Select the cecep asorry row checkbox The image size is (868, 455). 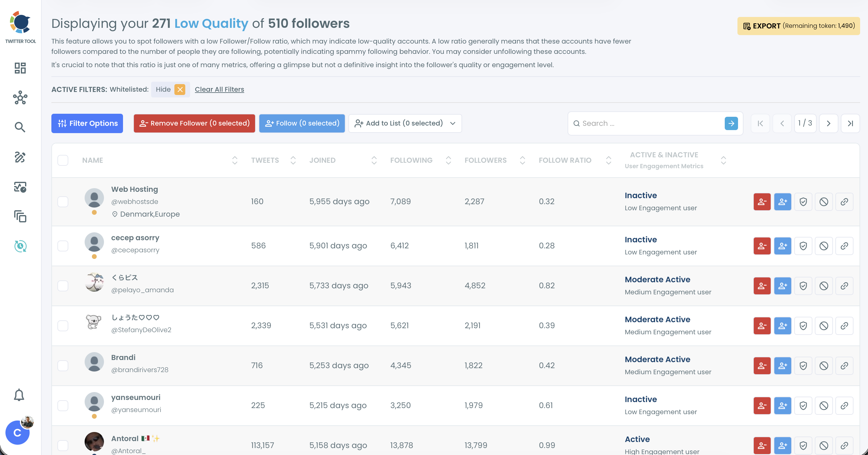63,246
